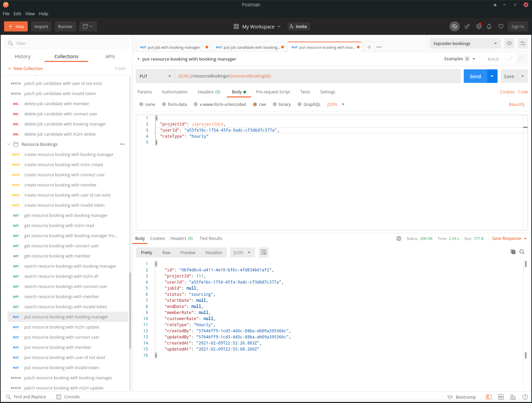Screen dimensions: 532x403
Task: Click the collections sidebar scrollbar
Action: click(130, 311)
